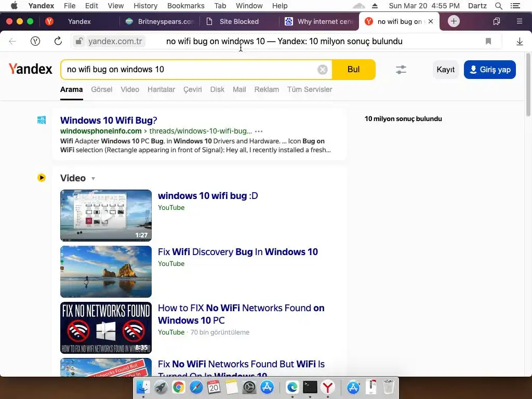Viewport: 532px width, 399px height.
Task: Click the Yandex logo on the page
Action: coord(31,69)
